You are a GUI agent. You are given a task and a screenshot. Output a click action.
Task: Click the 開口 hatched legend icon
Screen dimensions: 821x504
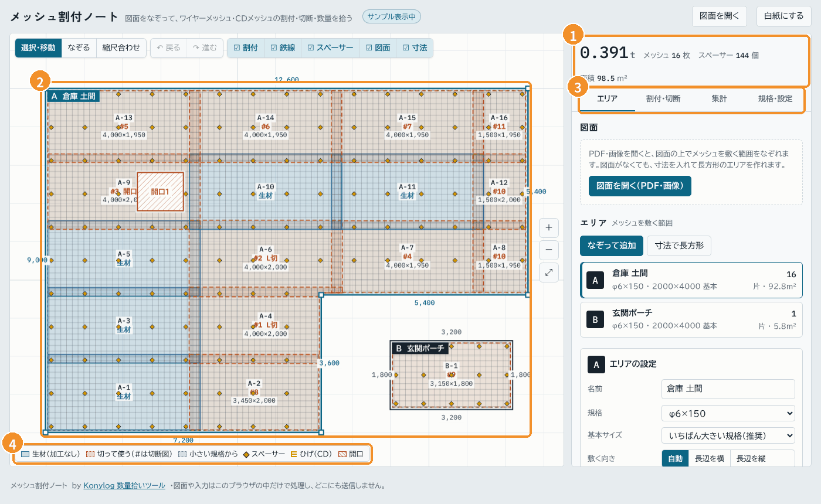pyautogui.click(x=342, y=454)
